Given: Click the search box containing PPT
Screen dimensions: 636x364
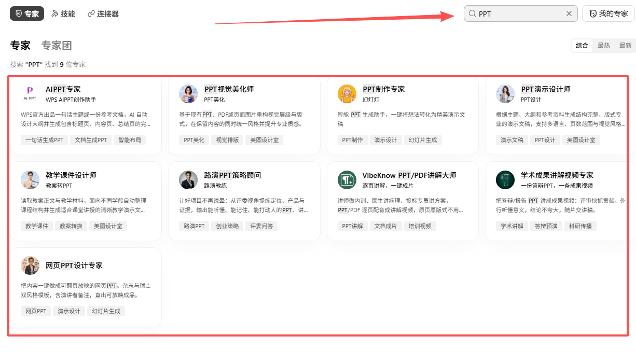Looking at the screenshot, I should point(521,13).
